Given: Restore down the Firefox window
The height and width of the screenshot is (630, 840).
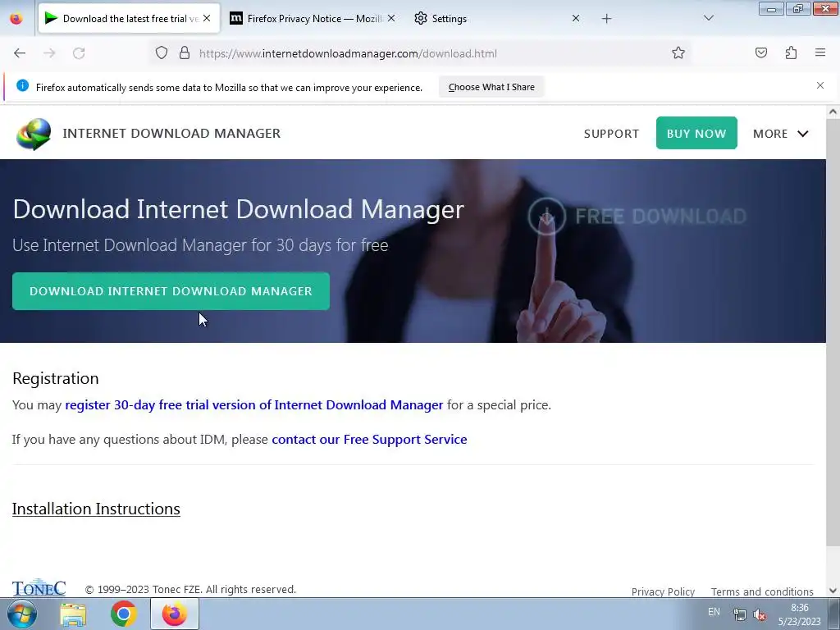Looking at the screenshot, I should 798,8.
